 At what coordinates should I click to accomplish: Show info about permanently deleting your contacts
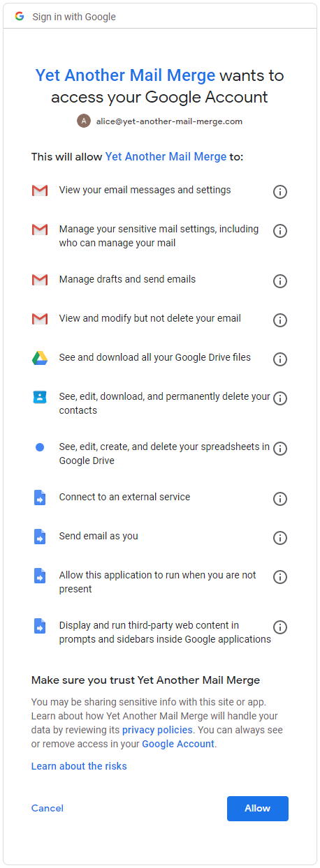click(x=280, y=398)
